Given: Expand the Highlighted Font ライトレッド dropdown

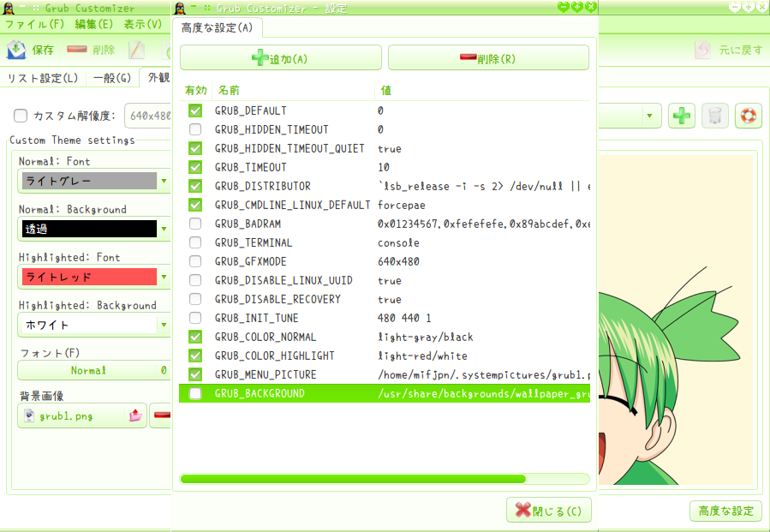Looking at the screenshot, I should pyautogui.click(x=164, y=277).
